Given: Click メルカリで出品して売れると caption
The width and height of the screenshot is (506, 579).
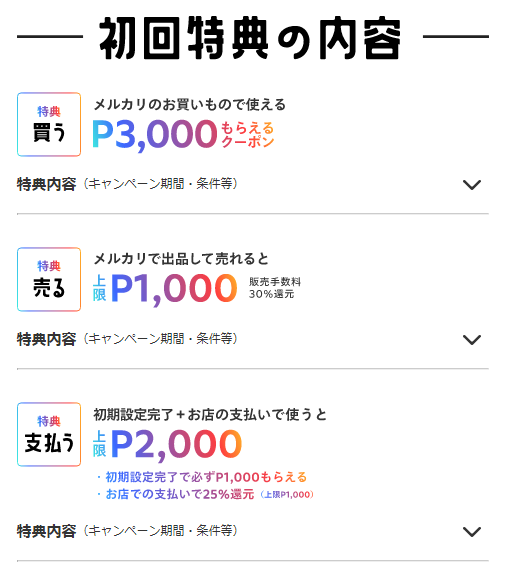Looking at the screenshot, I should point(181,259).
